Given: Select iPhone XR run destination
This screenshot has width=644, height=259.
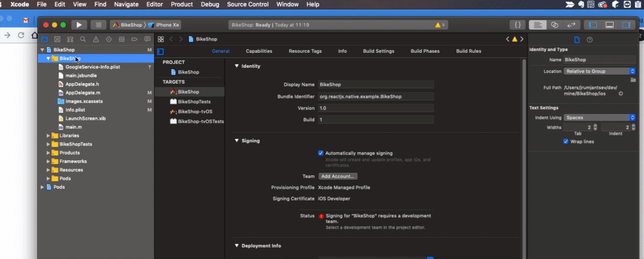Looking at the screenshot, I should click(x=164, y=25).
